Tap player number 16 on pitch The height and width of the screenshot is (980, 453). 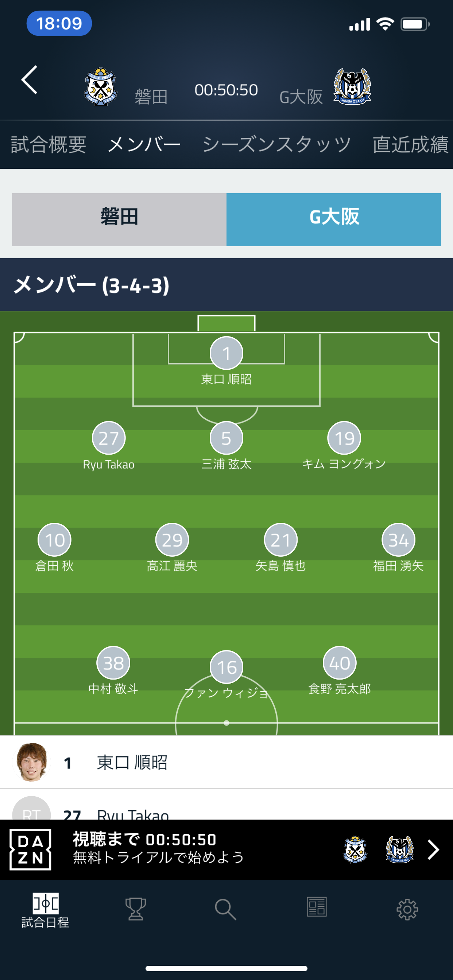coord(226,667)
